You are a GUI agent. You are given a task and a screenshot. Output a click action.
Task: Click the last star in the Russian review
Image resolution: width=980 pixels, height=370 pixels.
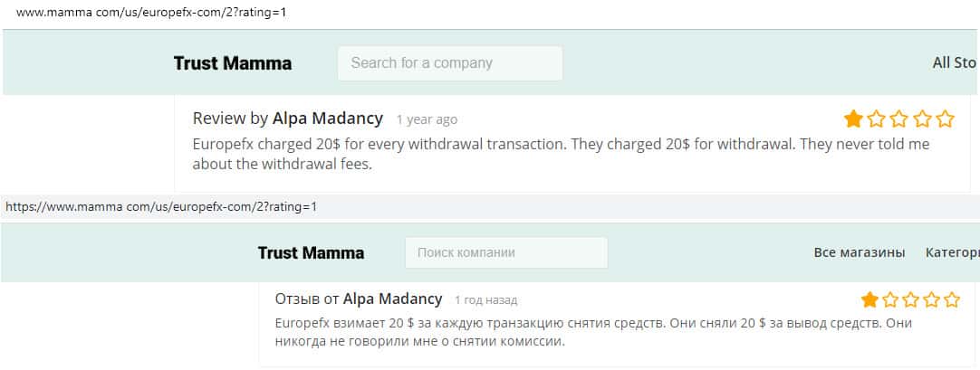[x=952, y=299]
